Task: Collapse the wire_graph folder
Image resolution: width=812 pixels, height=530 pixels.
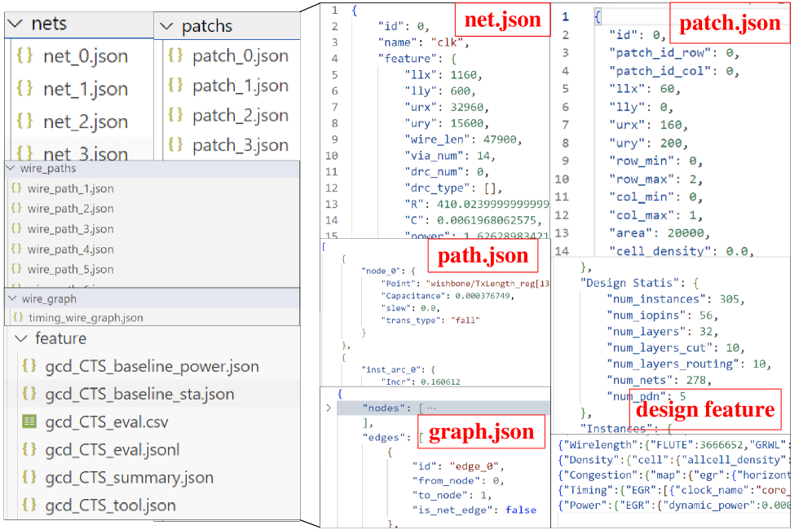Action: 11,299
